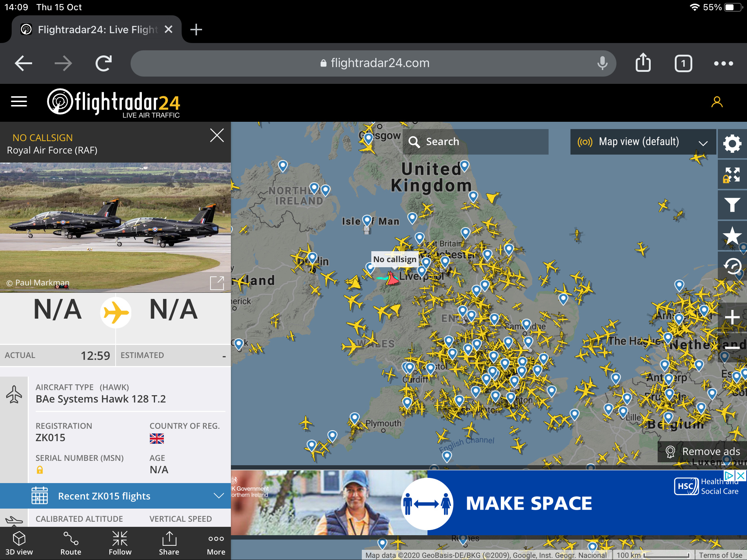
Task: Open the map settings gear
Action: coord(732,143)
